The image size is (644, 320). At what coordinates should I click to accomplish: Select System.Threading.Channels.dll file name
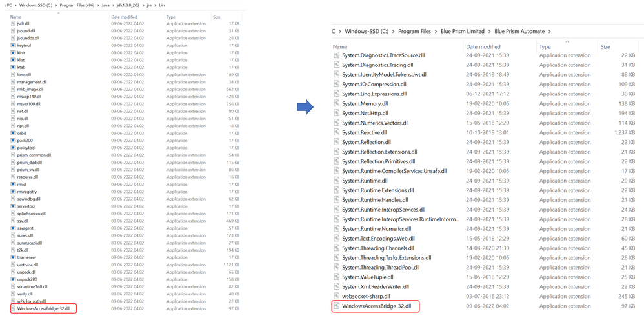(378, 248)
